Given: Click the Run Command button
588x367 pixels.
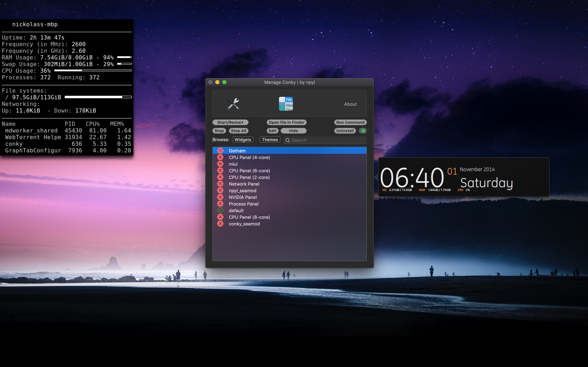Looking at the screenshot, I should tap(350, 122).
